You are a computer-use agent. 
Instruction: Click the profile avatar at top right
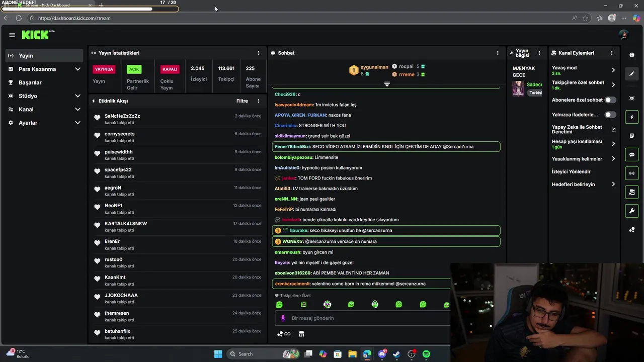point(623,35)
